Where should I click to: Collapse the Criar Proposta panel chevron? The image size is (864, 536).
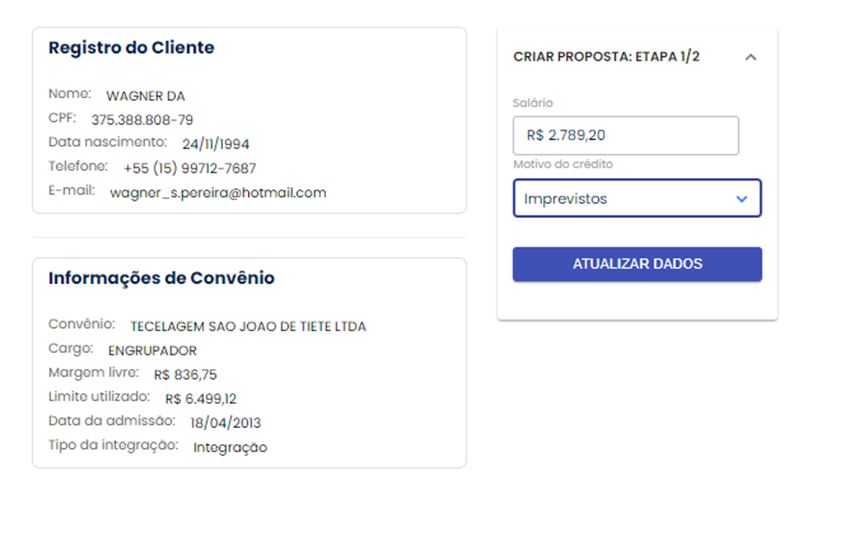751,57
